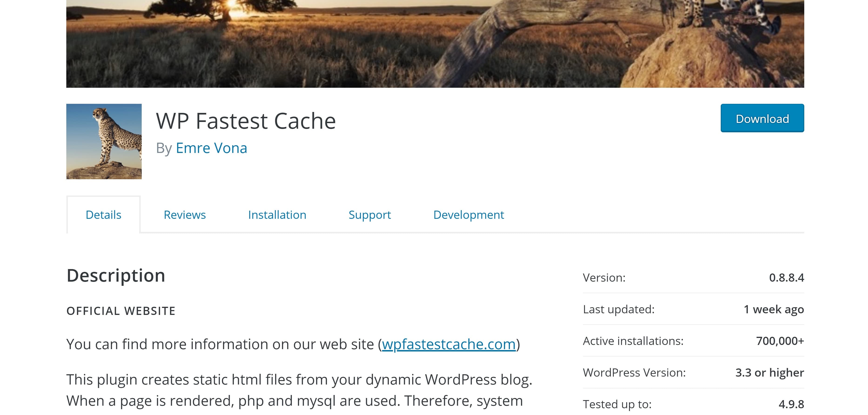The width and height of the screenshot is (868, 415).
Task: Click the 'This plugin creates static html' paragraph
Action: [299, 390]
